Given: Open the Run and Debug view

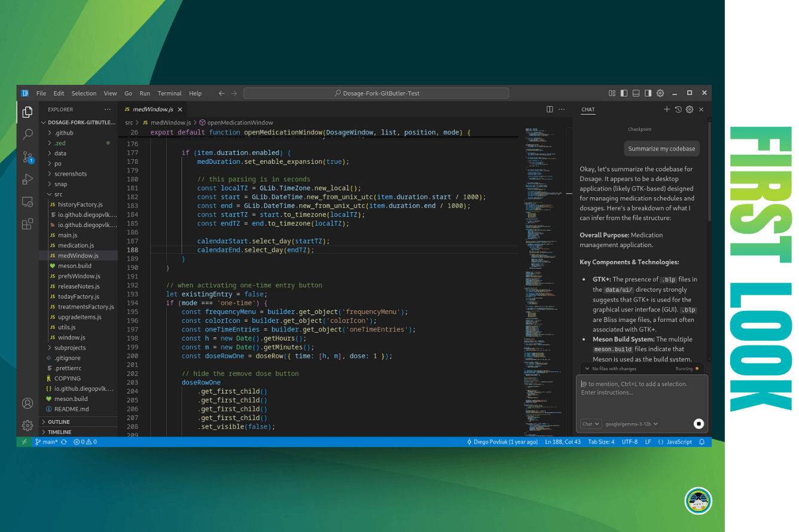Looking at the screenshot, I should (x=28, y=179).
